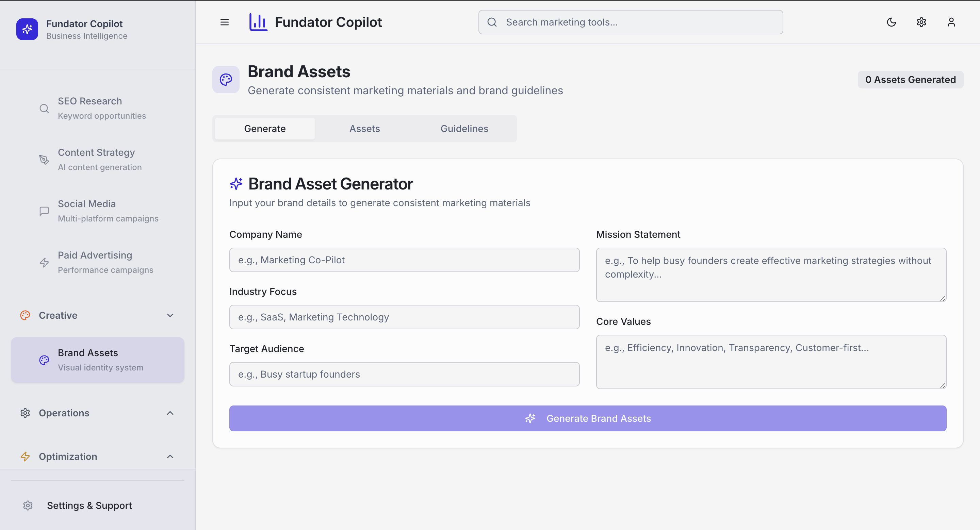This screenshot has height=530, width=980.
Task: Click the Social Media chat icon
Action: point(44,211)
